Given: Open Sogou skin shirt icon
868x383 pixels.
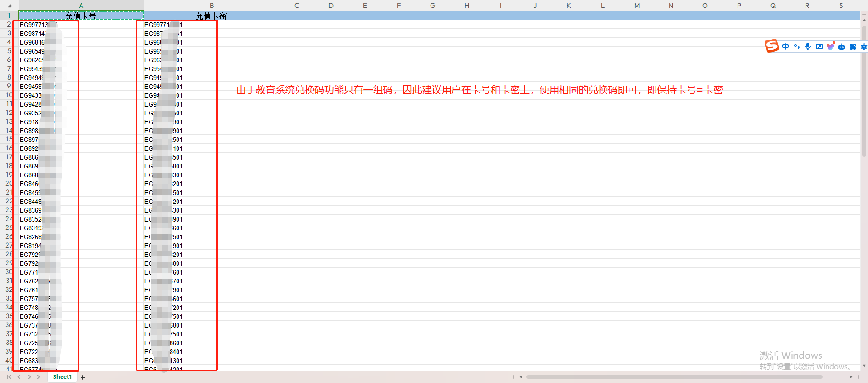Looking at the screenshot, I should [x=830, y=46].
